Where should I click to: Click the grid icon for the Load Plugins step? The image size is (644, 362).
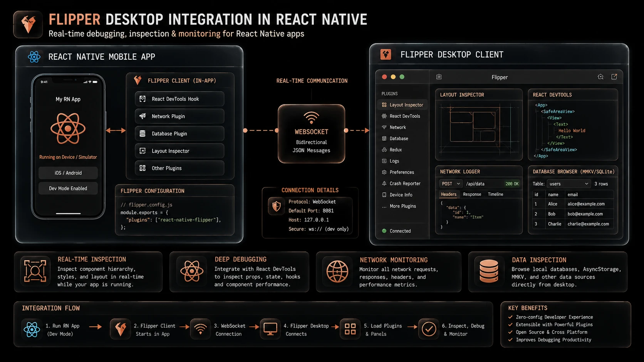click(x=350, y=329)
